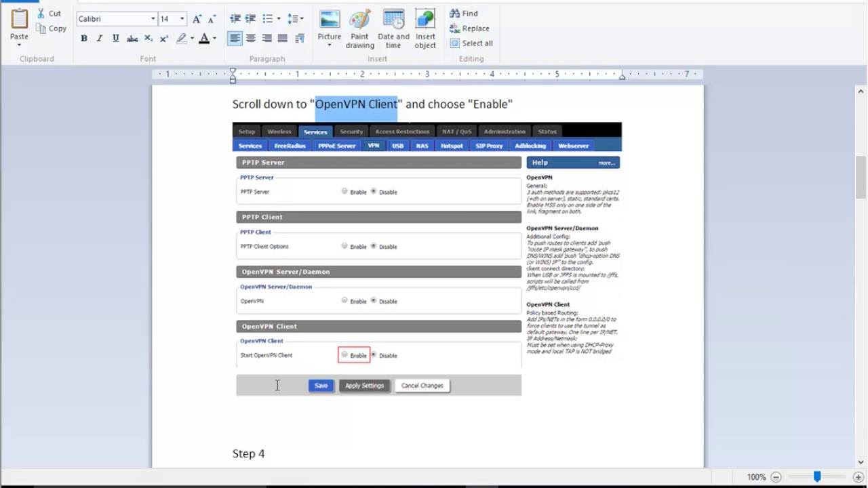Underline the selected text
Image resolution: width=868 pixels, height=488 pixels.
(116, 39)
